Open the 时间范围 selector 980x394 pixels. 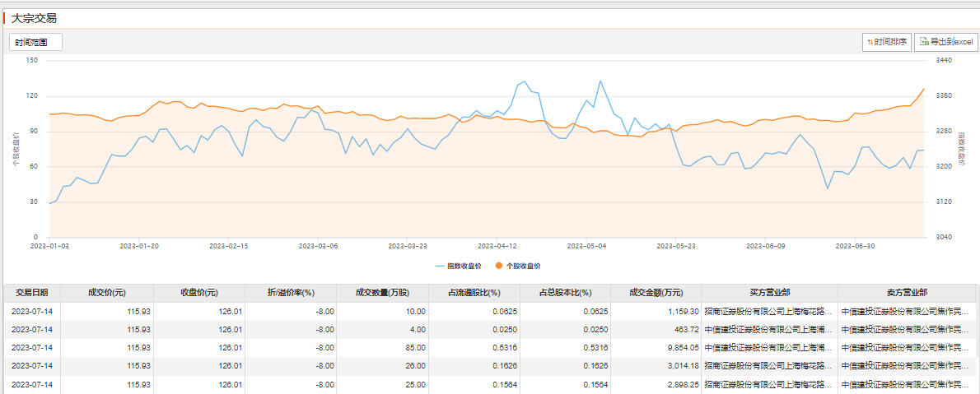[35, 43]
